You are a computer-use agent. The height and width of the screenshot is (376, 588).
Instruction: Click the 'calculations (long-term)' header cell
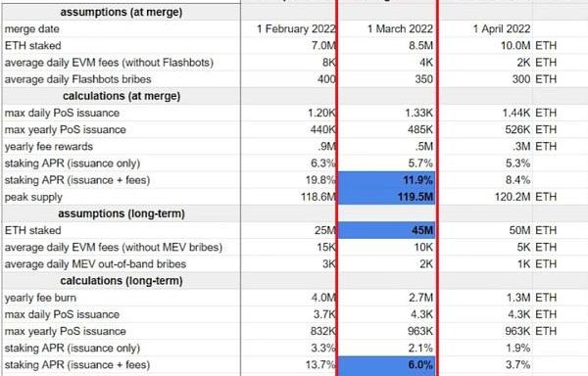point(122,281)
